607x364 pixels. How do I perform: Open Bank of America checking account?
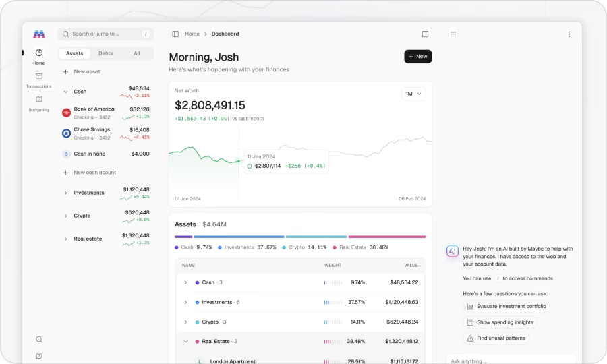[106, 113]
